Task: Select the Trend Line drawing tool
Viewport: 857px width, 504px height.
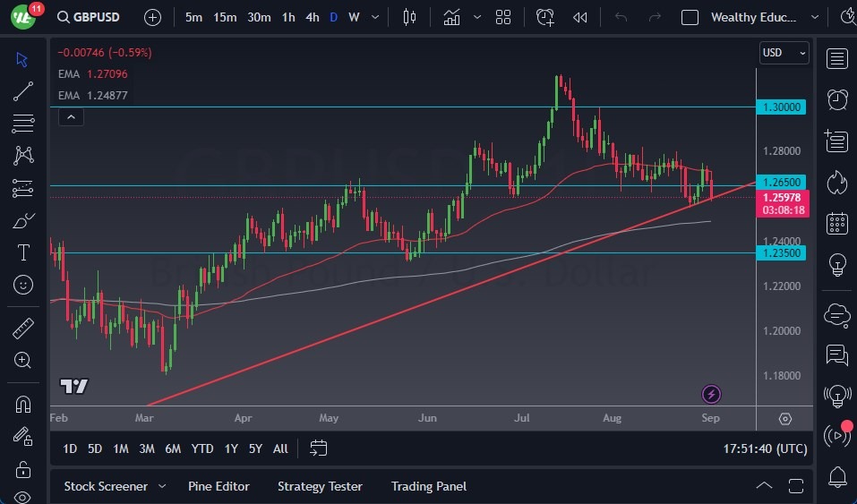Action: (23, 90)
